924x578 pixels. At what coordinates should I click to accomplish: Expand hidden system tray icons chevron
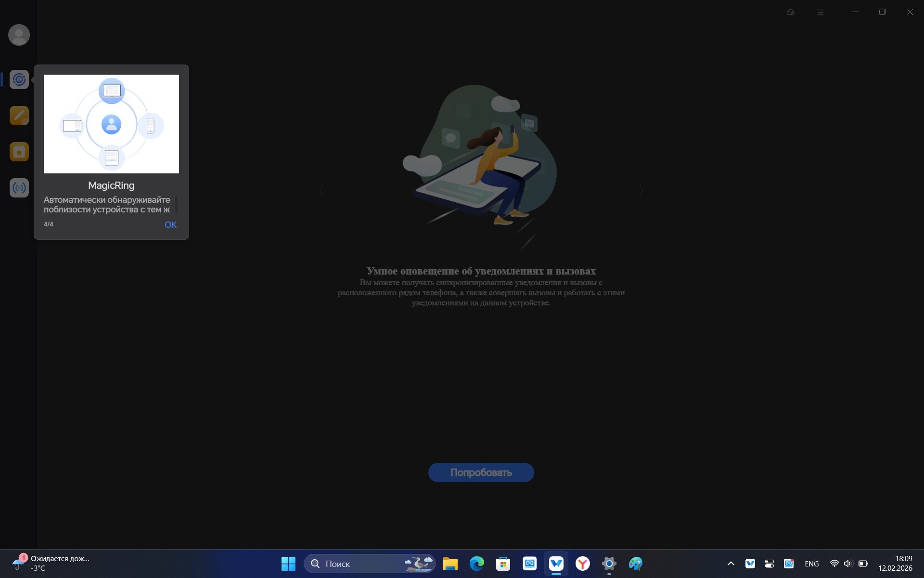tap(731, 564)
